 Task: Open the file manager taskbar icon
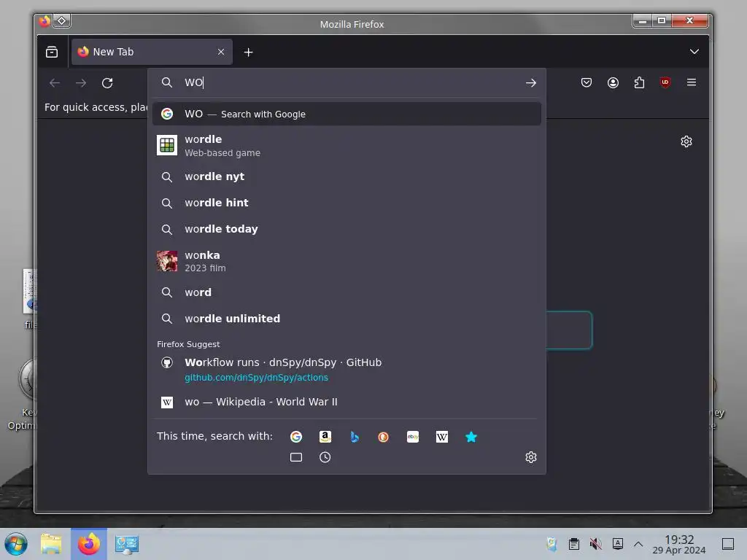coord(51,544)
